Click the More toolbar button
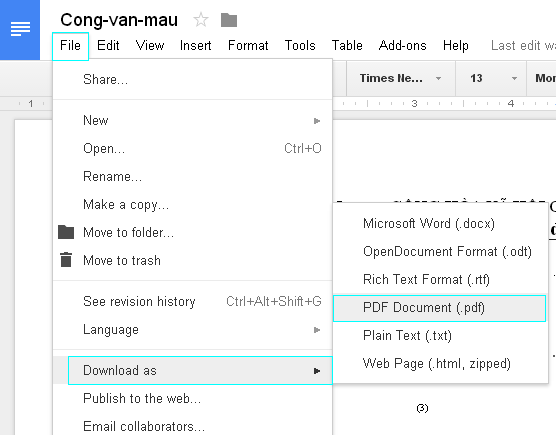The height and width of the screenshot is (435, 556). tap(542, 78)
